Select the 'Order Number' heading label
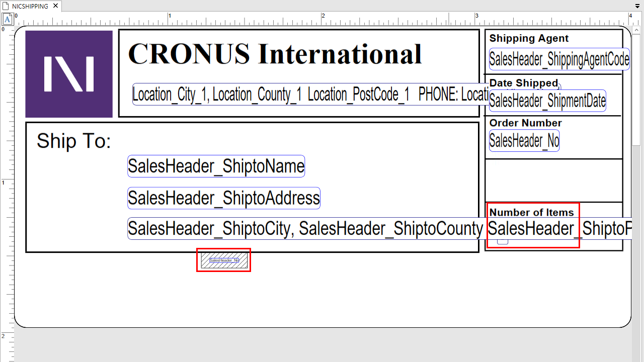644x362 pixels. click(525, 123)
